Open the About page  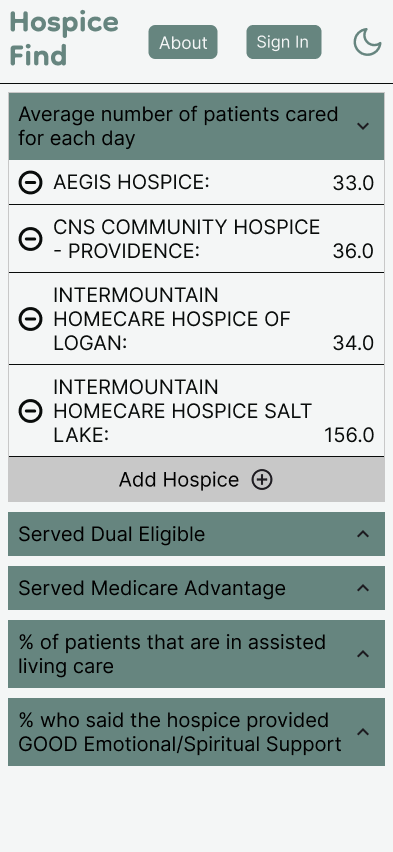click(x=183, y=42)
